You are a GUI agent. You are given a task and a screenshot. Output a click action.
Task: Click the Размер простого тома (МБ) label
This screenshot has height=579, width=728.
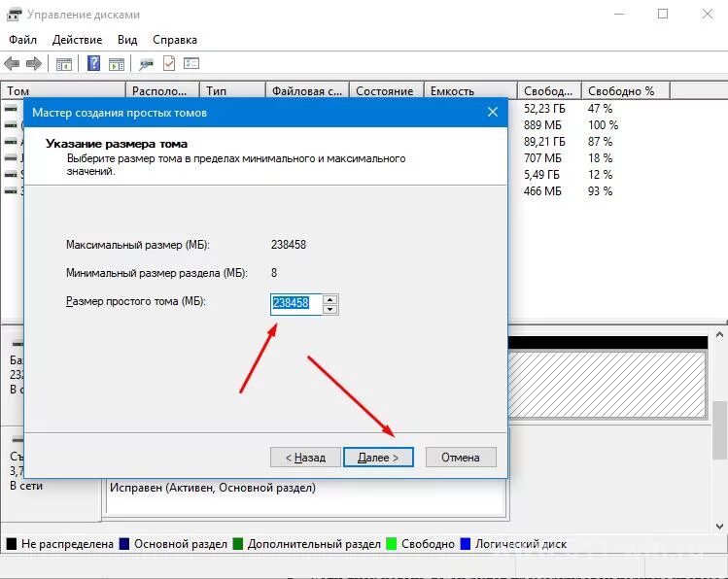[135, 301]
